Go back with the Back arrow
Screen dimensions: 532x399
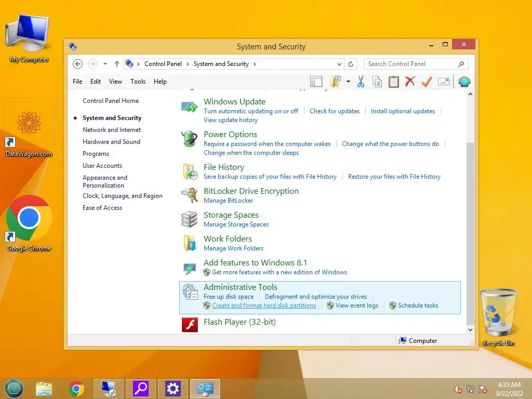pos(78,64)
